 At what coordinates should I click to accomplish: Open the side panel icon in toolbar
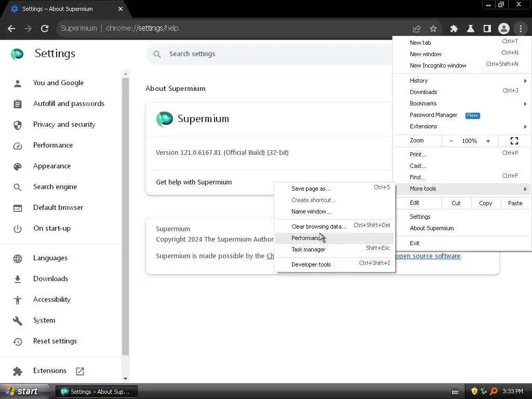(x=487, y=29)
